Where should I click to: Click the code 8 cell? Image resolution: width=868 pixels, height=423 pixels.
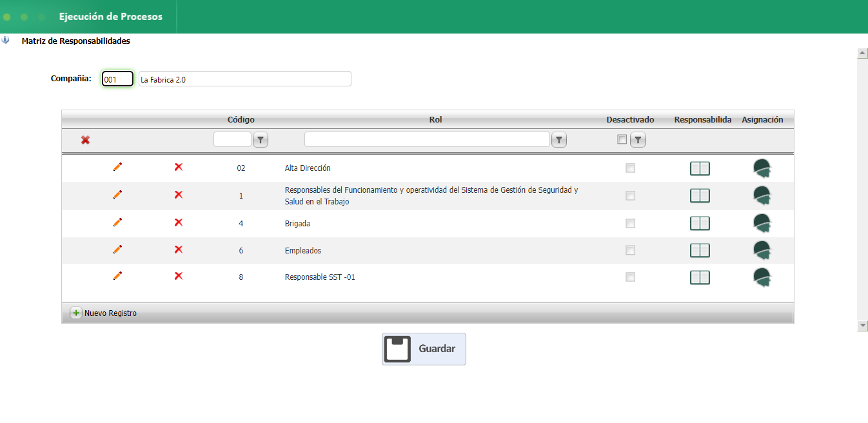[241, 277]
